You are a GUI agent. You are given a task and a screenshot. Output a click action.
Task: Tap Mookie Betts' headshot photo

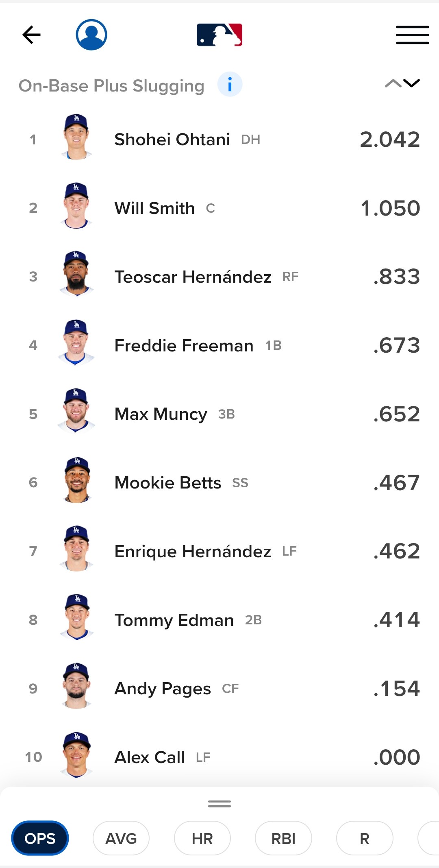coord(76,480)
